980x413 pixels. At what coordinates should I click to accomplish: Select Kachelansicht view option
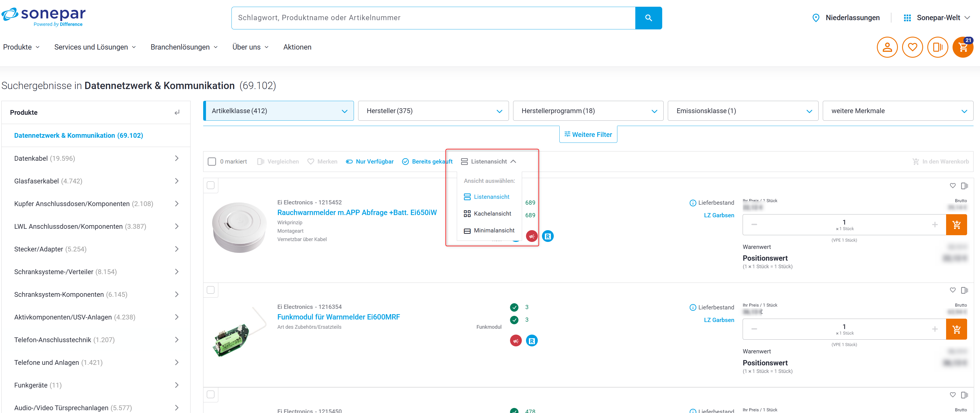pyautogui.click(x=487, y=214)
